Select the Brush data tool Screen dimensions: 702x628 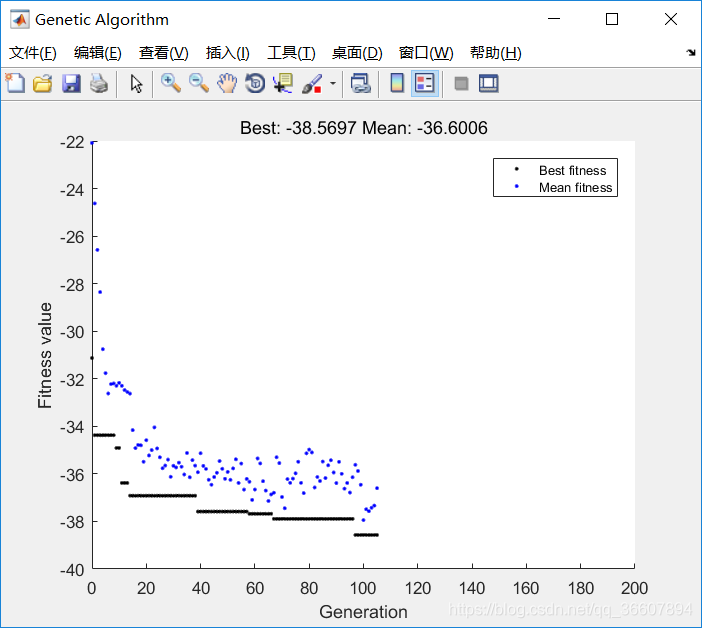coord(312,84)
